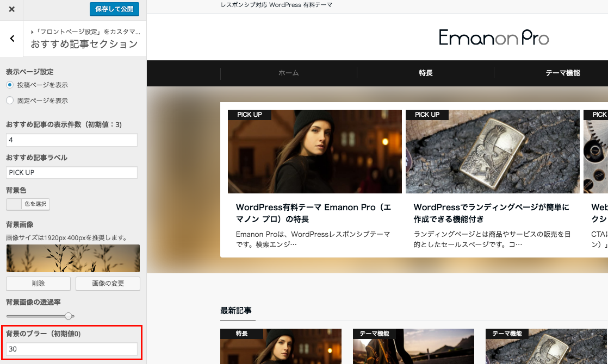Image resolution: width=608 pixels, height=364 pixels.
Task: Open article WordPressでランディングページが簡単に title
Action: tap(491, 213)
